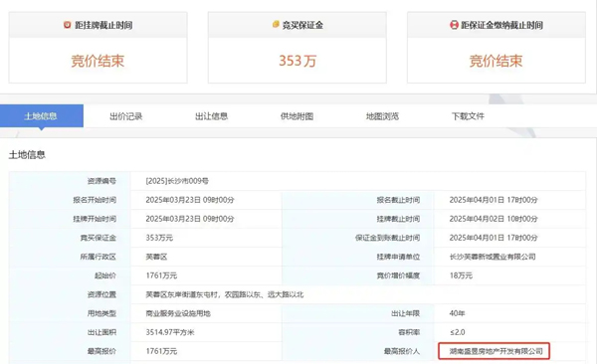Click the 竞价结束 text under 距保证金缴纳截止时间
The height and width of the screenshot is (364, 597).
[x=496, y=61]
